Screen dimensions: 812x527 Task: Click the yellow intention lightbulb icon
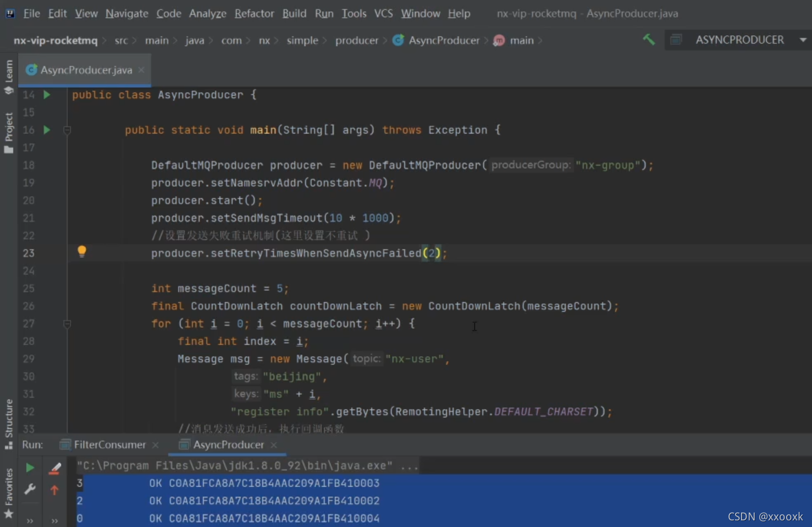[82, 251]
